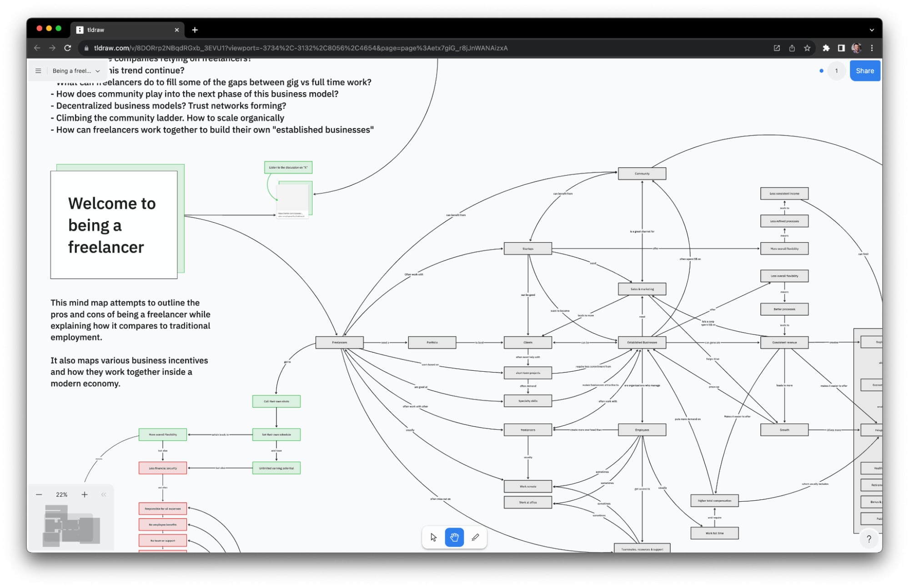Choose the pencil draw tool

point(475,538)
